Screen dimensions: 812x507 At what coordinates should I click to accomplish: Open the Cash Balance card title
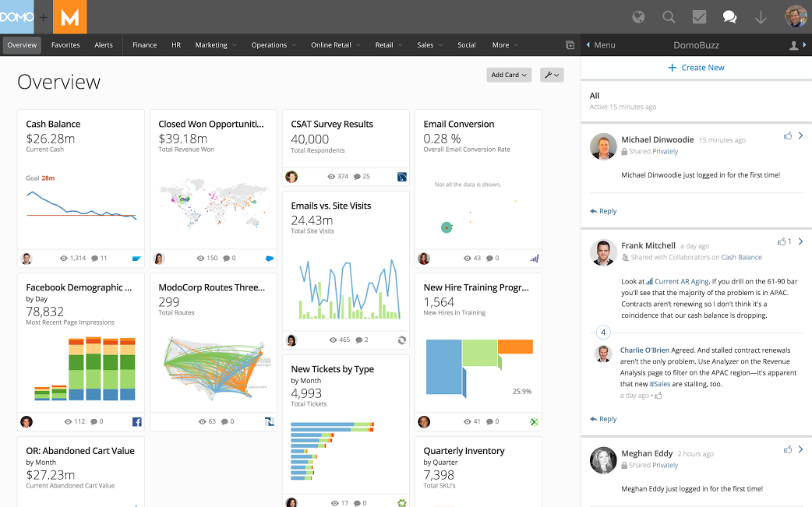pyautogui.click(x=53, y=124)
